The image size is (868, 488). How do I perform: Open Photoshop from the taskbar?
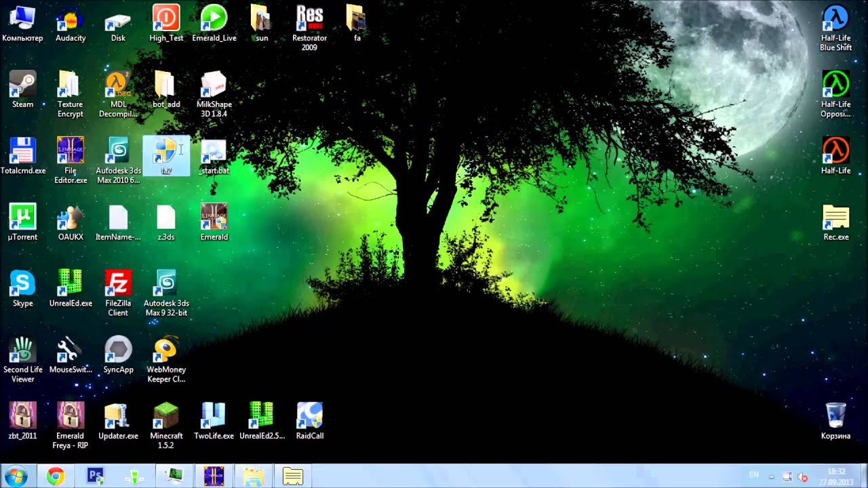(x=95, y=476)
